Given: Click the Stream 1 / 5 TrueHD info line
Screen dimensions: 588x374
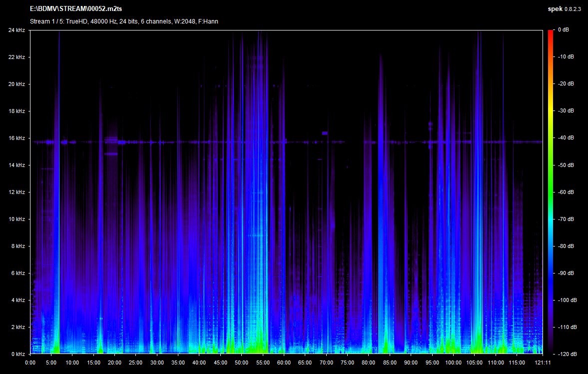Looking at the screenshot, I should 124,21.
